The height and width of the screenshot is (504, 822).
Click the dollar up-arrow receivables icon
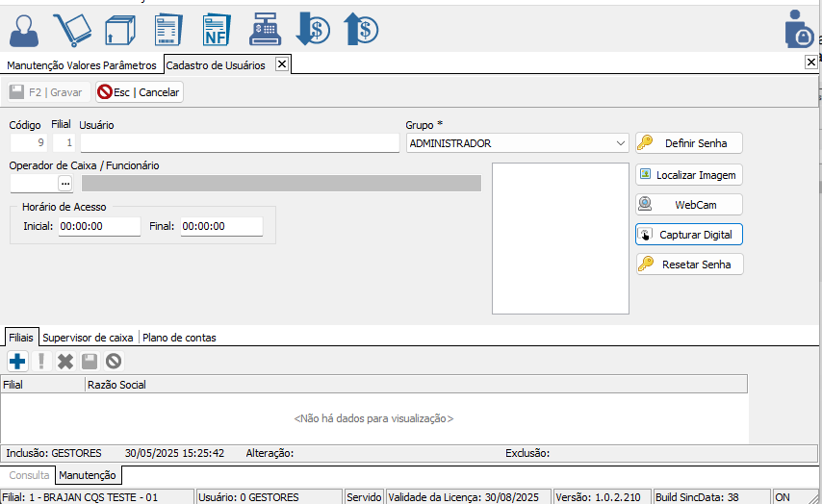point(361,30)
